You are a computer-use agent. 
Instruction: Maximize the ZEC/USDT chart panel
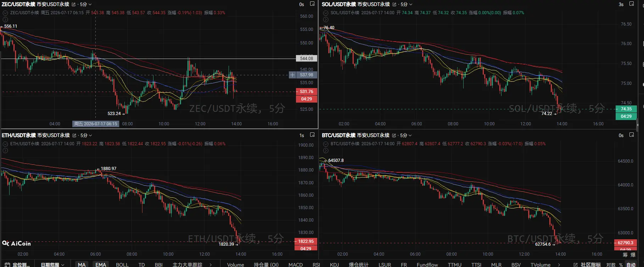click(x=312, y=4)
